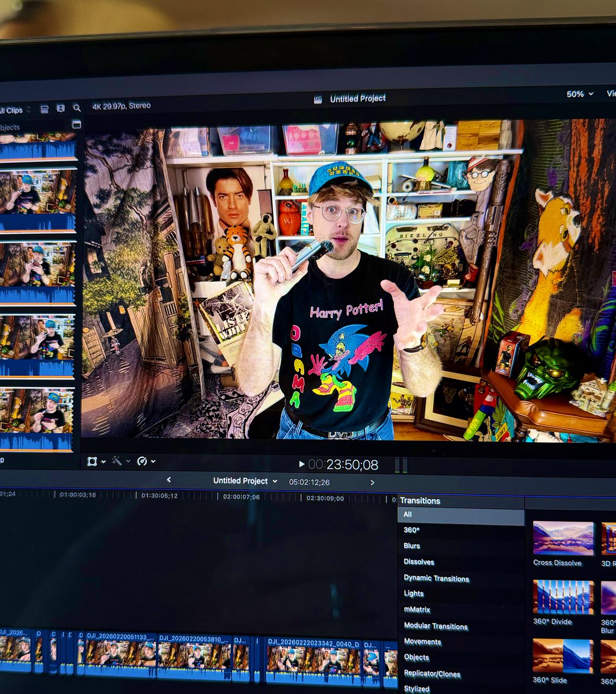Open the browser search magnifier

coord(77,108)
